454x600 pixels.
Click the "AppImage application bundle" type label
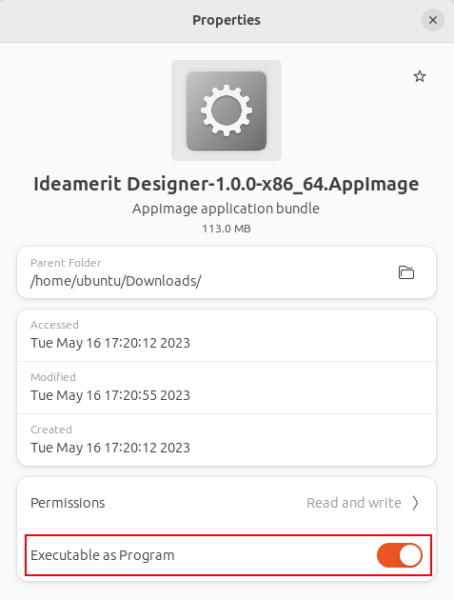click(226, 209)
